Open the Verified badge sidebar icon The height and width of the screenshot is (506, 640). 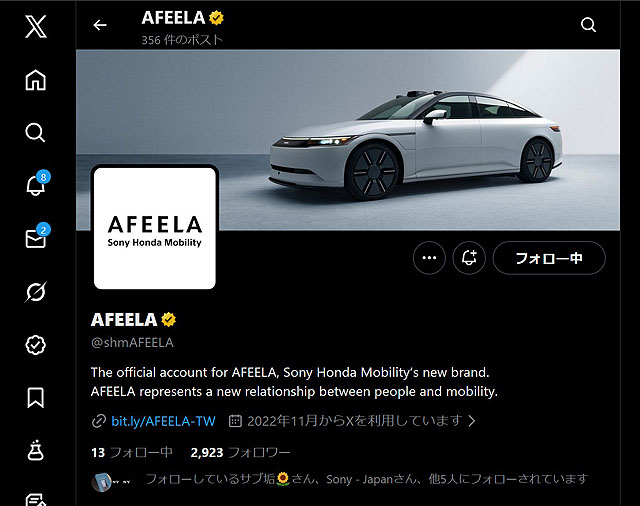pyautogui.click(x=36, y=345)
